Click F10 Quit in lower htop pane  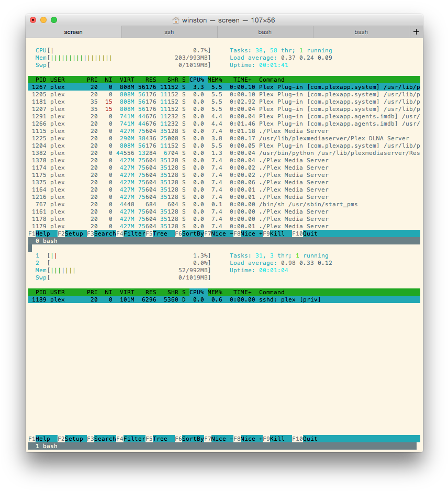pos(305,439)
